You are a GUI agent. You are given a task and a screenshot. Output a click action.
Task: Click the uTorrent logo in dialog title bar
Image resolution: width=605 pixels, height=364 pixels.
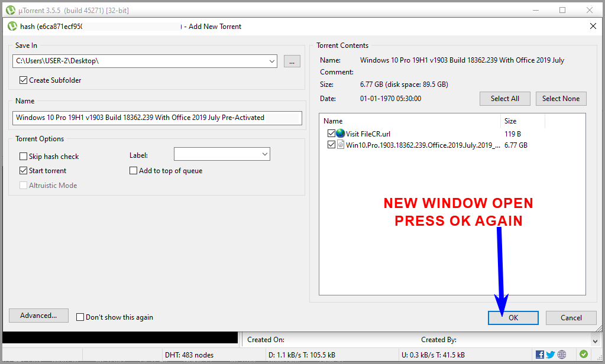(x=12, y=26)
